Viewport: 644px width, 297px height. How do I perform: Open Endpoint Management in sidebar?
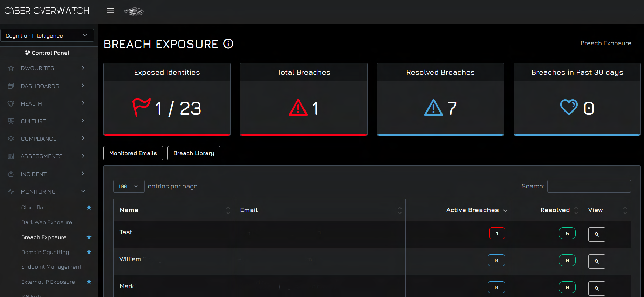pos(51,267)
